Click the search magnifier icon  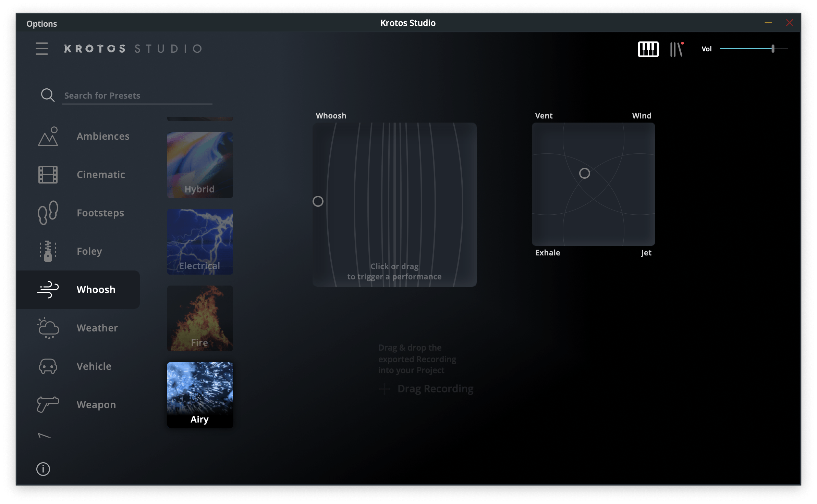(47, 95)
